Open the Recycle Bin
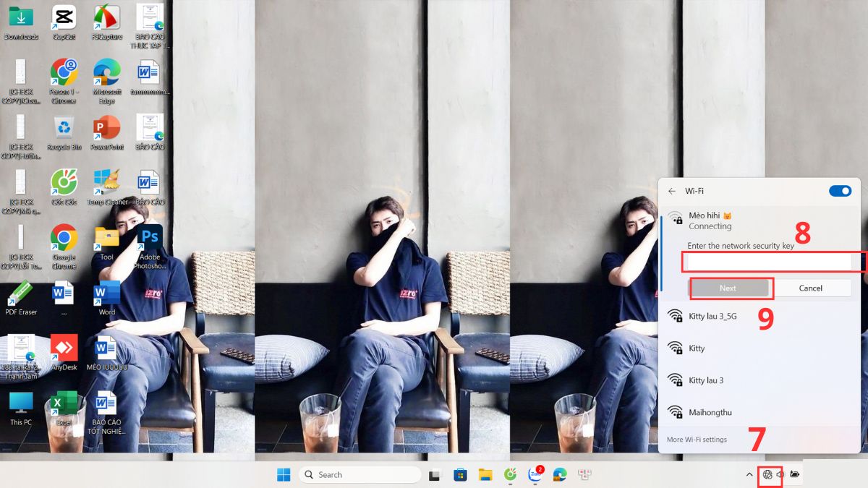This screenshot has width=868, height=488. pyautogui.click(x=64, y=132)
